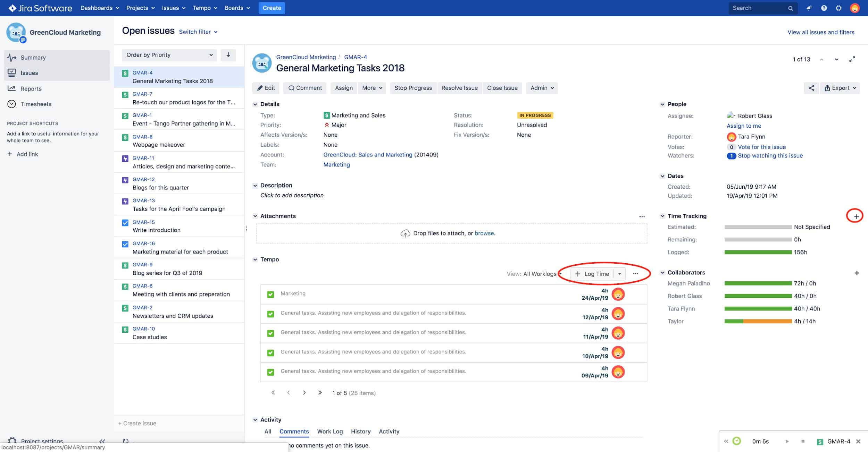Click the Logged 156h progress bar
This screenshot has height=452, width=868.
coord(757,252)
